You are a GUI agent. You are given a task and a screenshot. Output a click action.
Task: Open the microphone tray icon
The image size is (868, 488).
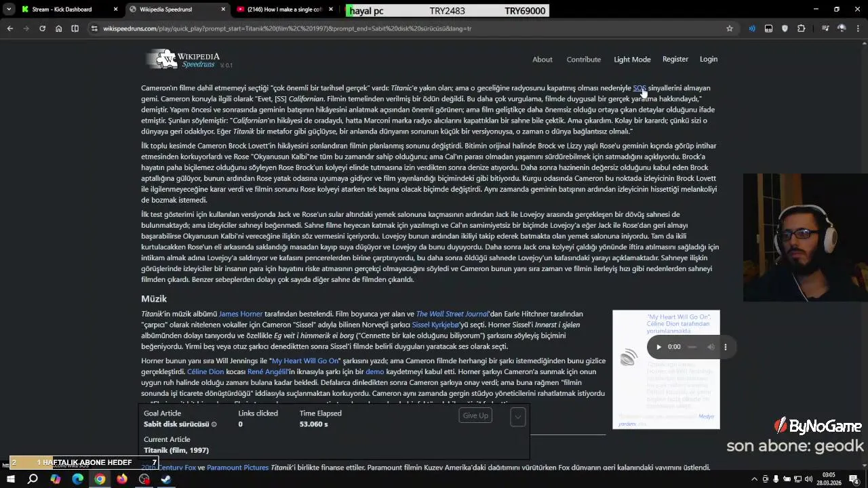[776, 479]
